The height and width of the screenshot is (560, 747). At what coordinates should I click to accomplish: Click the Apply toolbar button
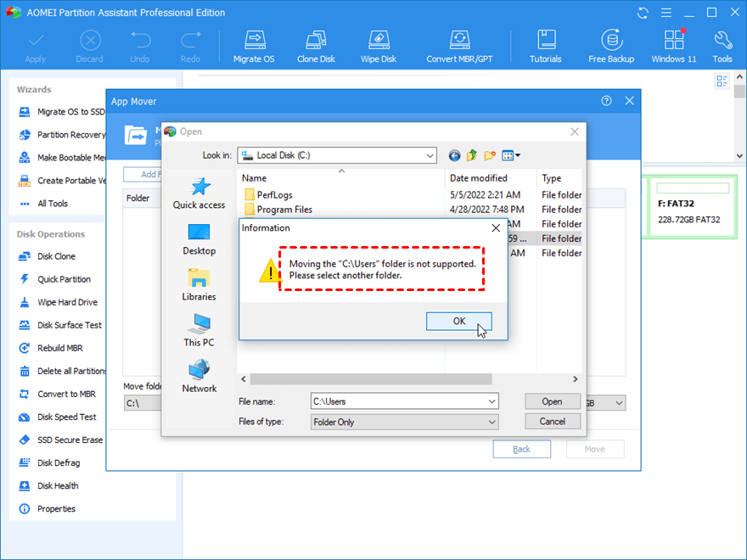(36, 47)
